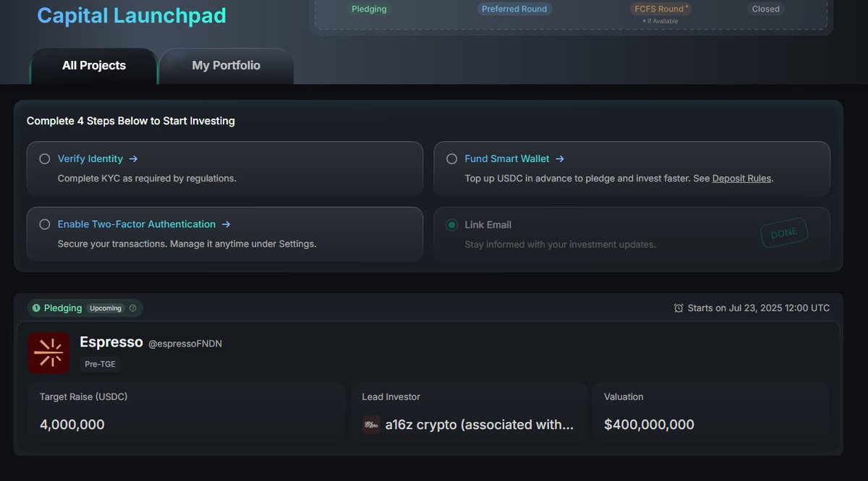Click the a16z crypto lead investor name
This screenshot has height=481, width=868.
click(x=480, y=425)
